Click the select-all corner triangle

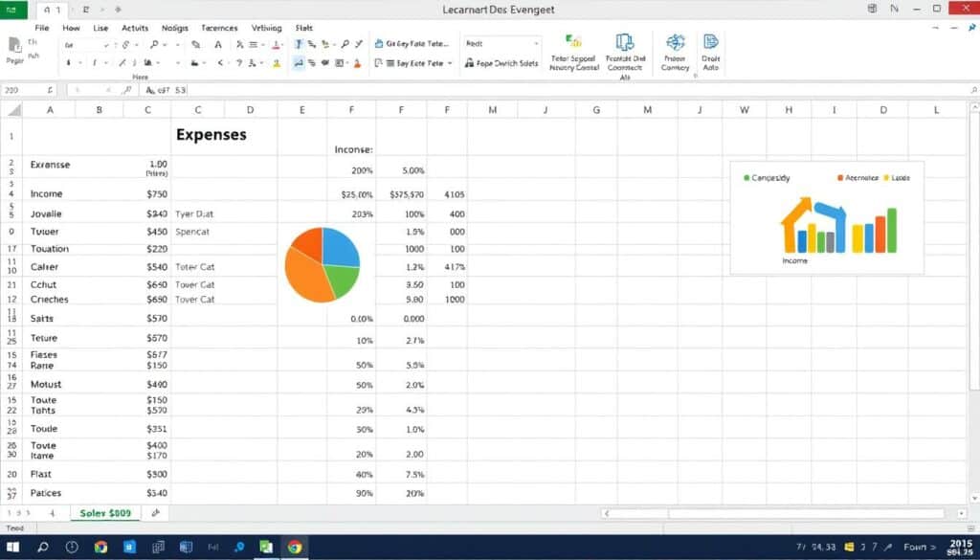tap(13, 110)
